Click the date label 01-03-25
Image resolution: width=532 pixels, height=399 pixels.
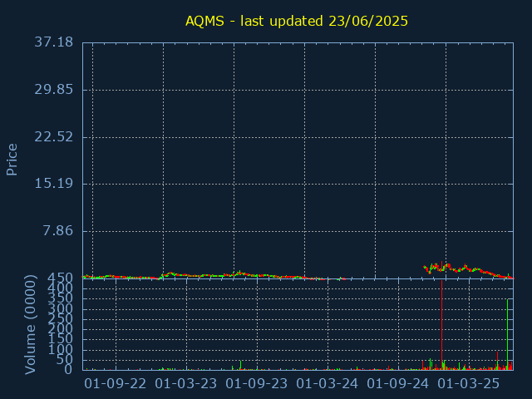tap(469, 384)
